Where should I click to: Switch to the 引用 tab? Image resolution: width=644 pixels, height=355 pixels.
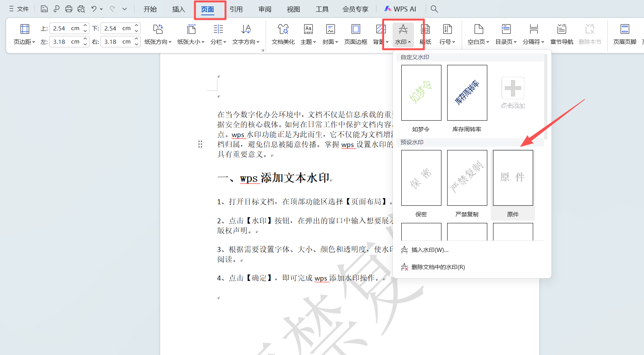pos(236,9)
